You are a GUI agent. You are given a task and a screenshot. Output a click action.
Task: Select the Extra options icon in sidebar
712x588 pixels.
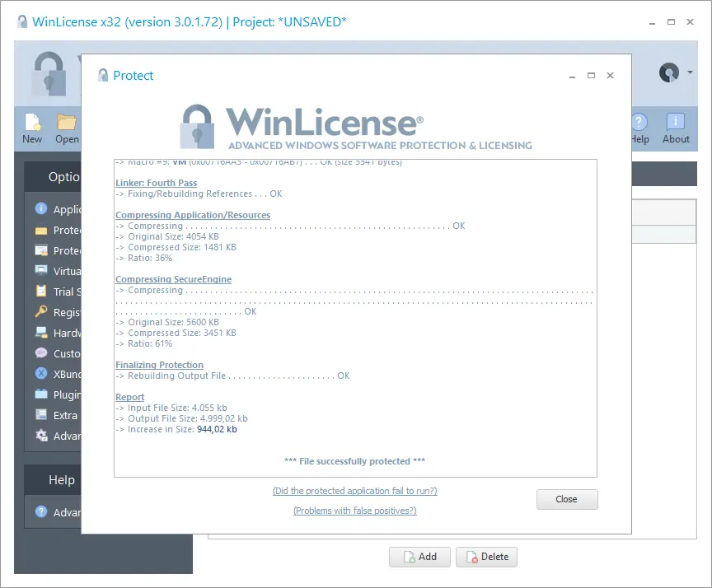click(41, 414)
